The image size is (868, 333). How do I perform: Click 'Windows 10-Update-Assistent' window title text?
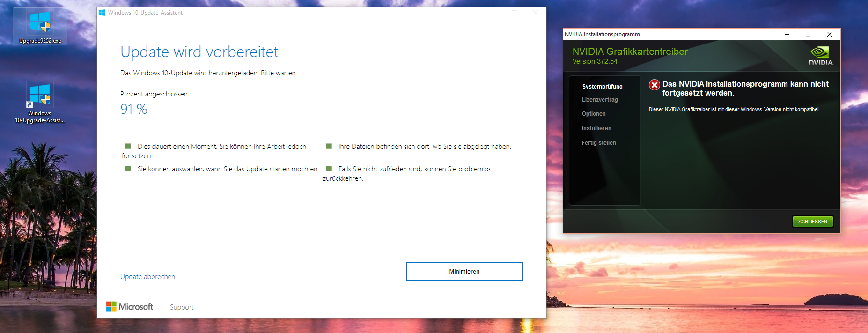coord(145,13)
